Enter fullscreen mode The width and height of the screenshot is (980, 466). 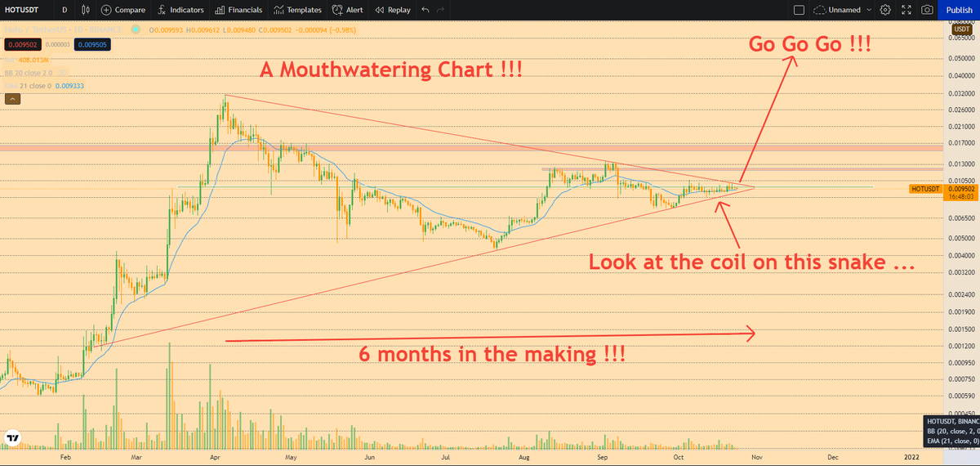(x=906, y=10)
